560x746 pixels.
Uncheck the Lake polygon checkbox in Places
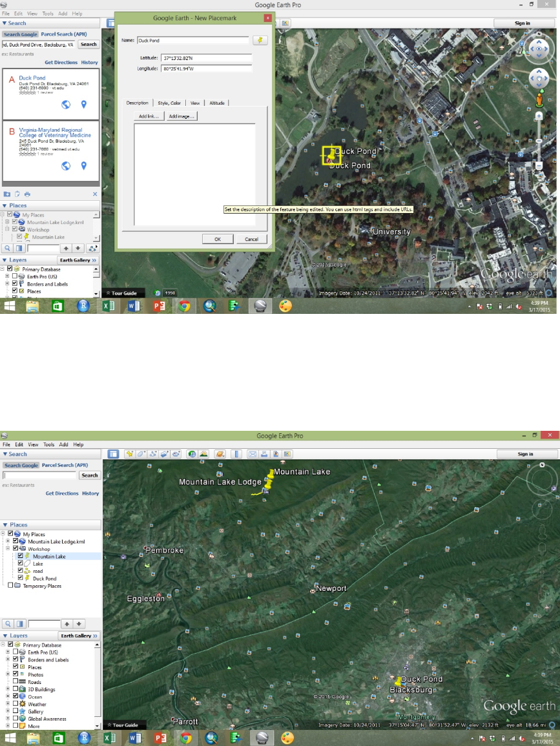[21, 563]
